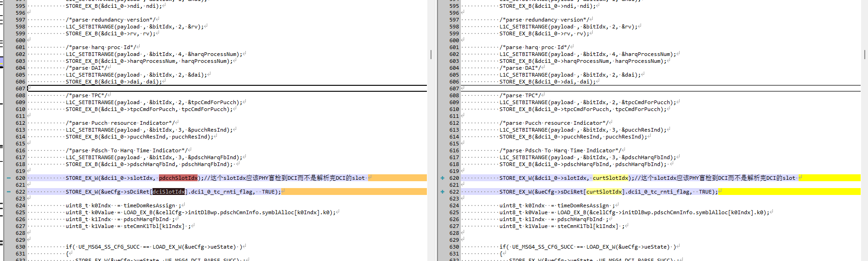Click the plus diff marker at right line 622

[442, 192]
